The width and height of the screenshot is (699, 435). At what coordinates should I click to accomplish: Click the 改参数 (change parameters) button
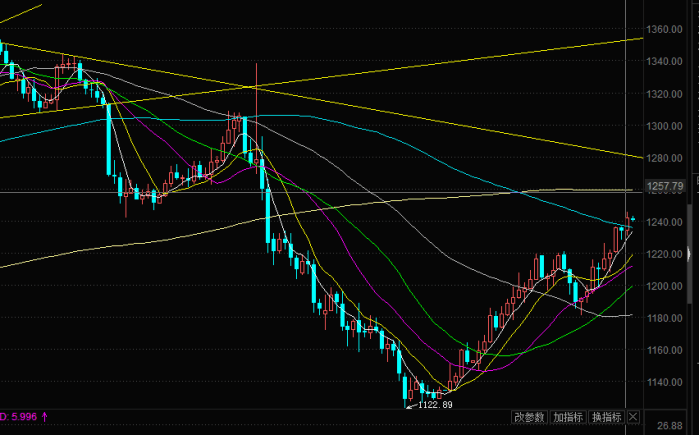530,417
